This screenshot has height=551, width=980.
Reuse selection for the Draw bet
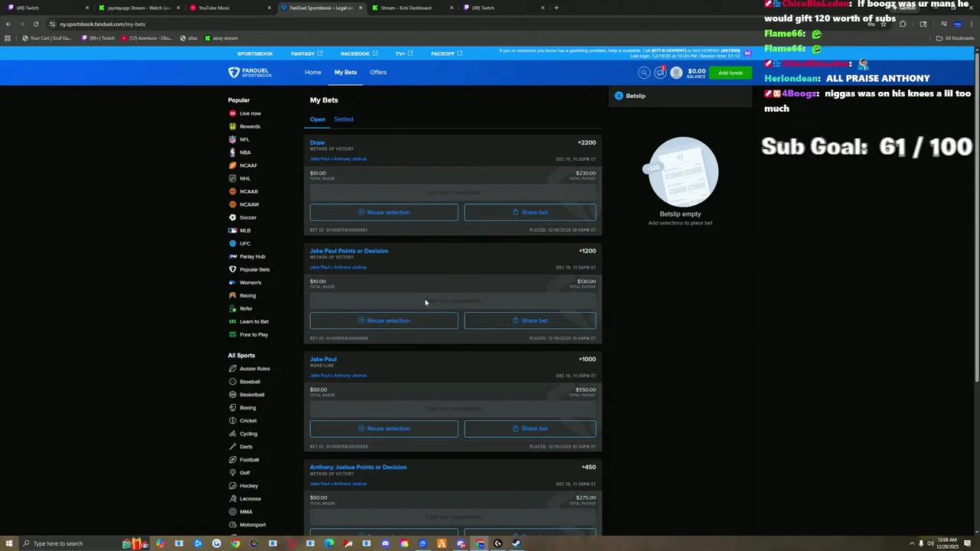(x=384, y=212)
